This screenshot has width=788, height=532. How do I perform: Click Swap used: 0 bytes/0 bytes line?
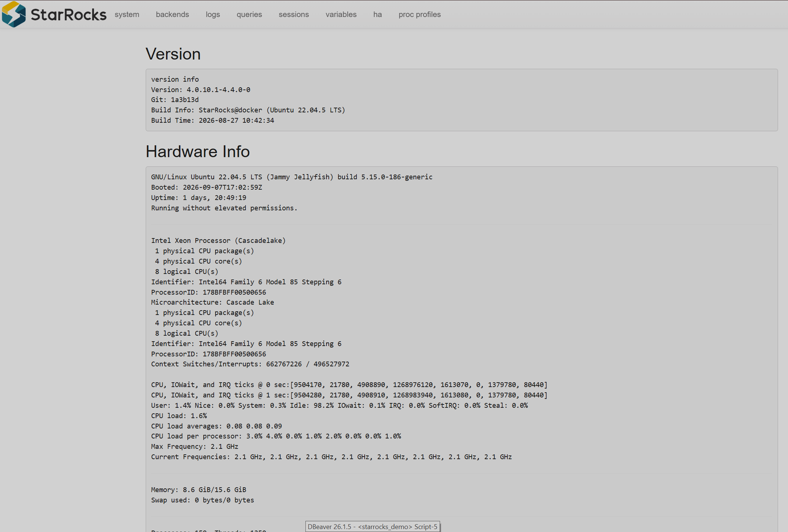click(202, 500)
